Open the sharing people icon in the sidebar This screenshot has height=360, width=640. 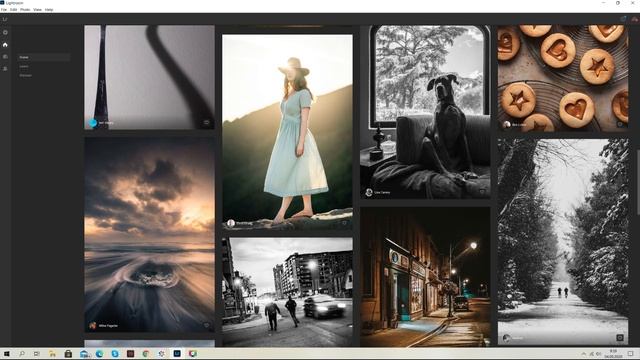coord(5,69)
